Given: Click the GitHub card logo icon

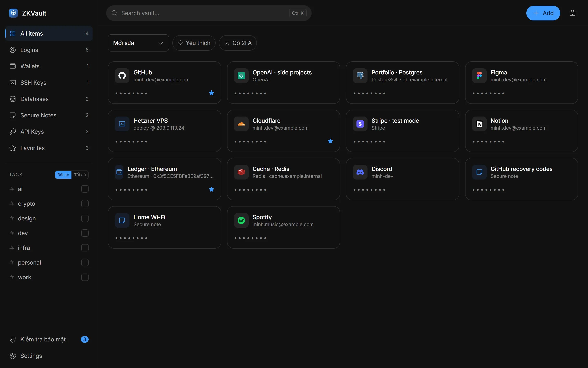Looking at the screenshot, I should (x=122, y=76).
